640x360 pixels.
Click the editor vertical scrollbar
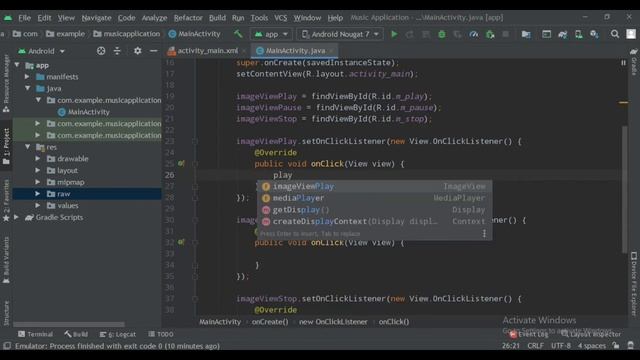[624, 189]
